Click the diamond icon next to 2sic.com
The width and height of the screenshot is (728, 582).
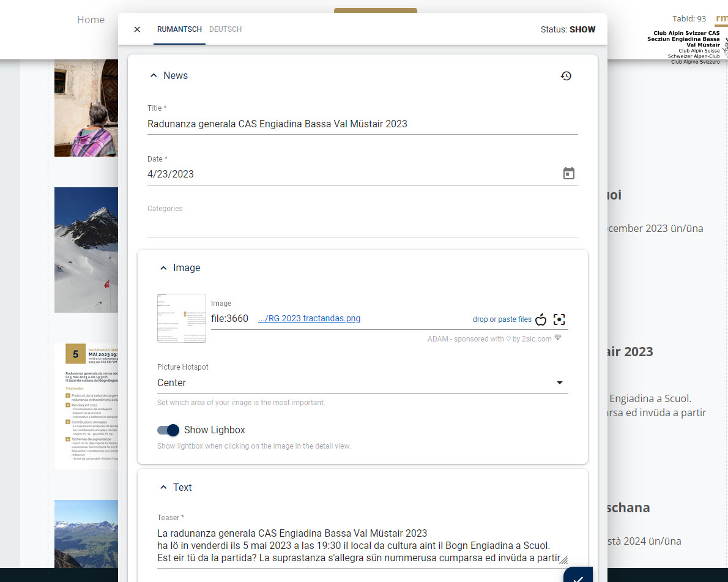557,338
